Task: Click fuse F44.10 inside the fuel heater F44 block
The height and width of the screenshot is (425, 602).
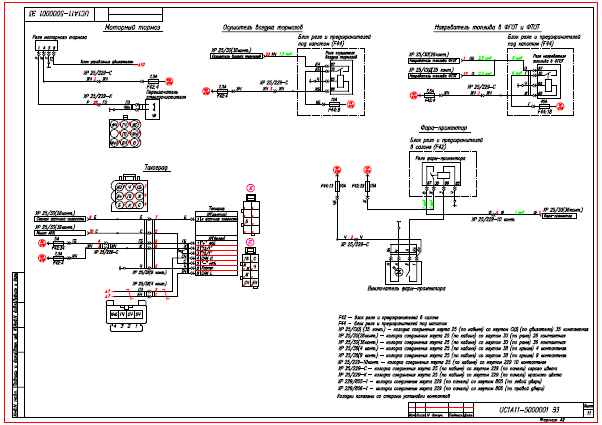Action: pos(544,106)
